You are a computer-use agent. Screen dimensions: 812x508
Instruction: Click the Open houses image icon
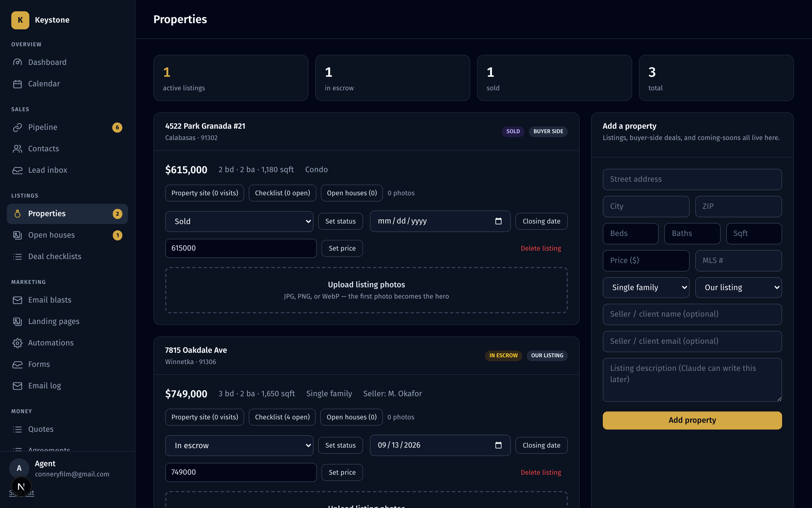[x=17, y=235]
